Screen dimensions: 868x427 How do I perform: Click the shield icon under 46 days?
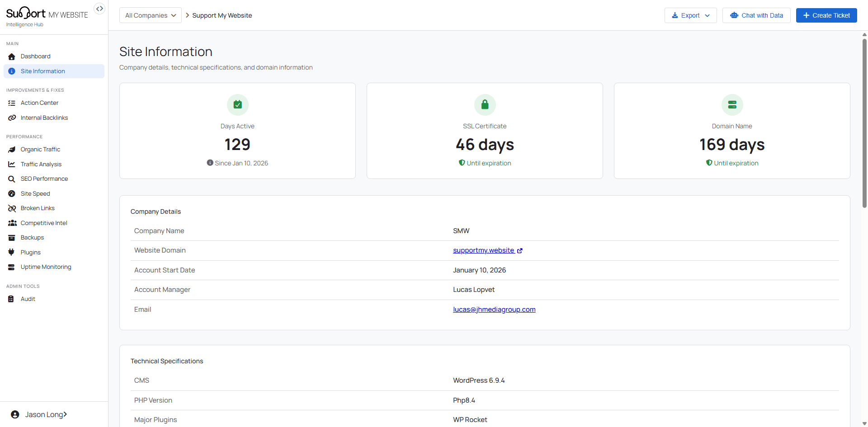click(462, 163)
